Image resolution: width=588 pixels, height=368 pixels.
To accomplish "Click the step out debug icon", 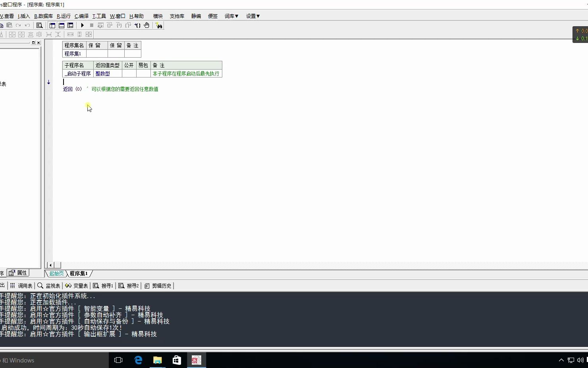I will (x=128, y=25).
